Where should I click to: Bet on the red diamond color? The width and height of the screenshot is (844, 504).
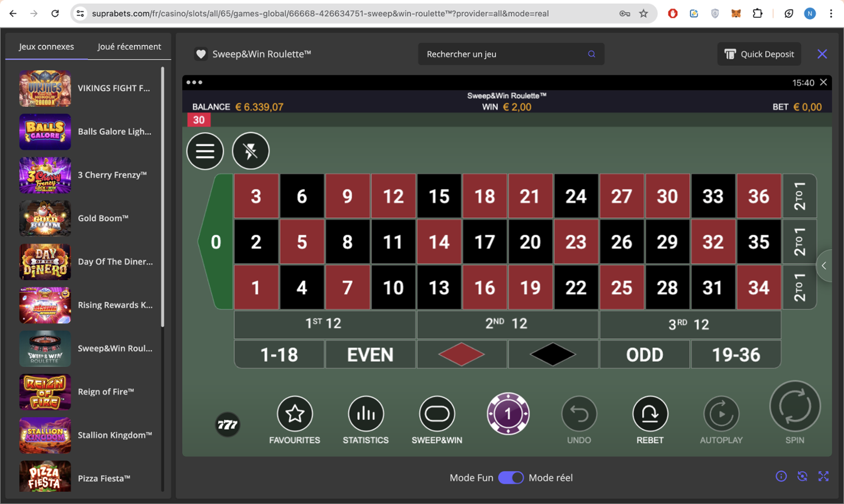[x=461, y=355]
